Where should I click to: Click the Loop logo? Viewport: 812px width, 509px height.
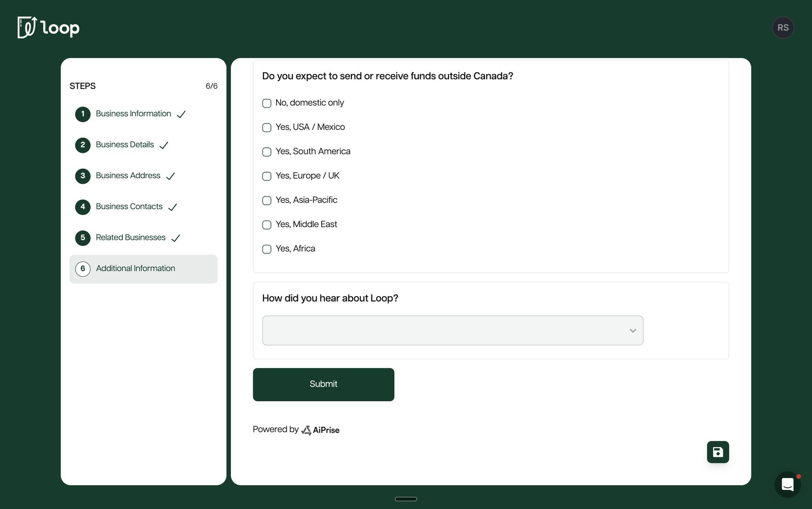[48, 27]
